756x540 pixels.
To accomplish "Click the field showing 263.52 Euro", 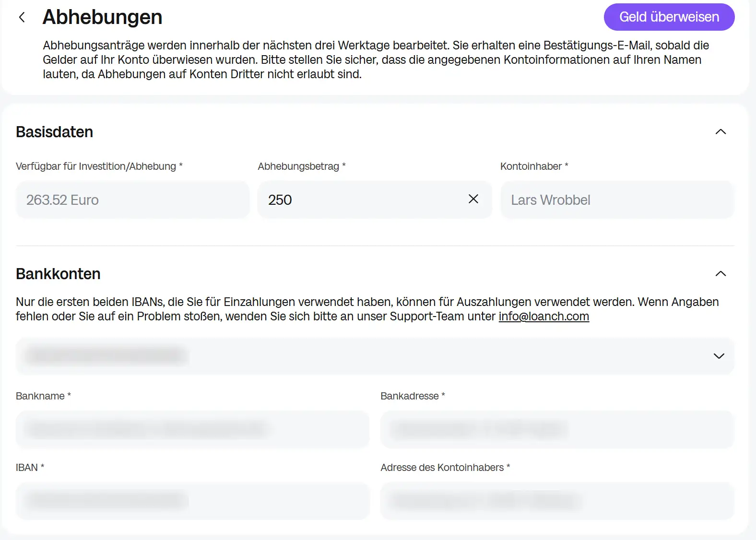I will (132, 200).
